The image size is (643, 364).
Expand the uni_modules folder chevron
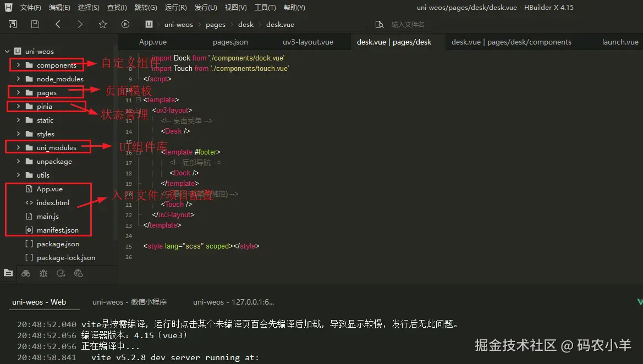(x=18, y=147)
